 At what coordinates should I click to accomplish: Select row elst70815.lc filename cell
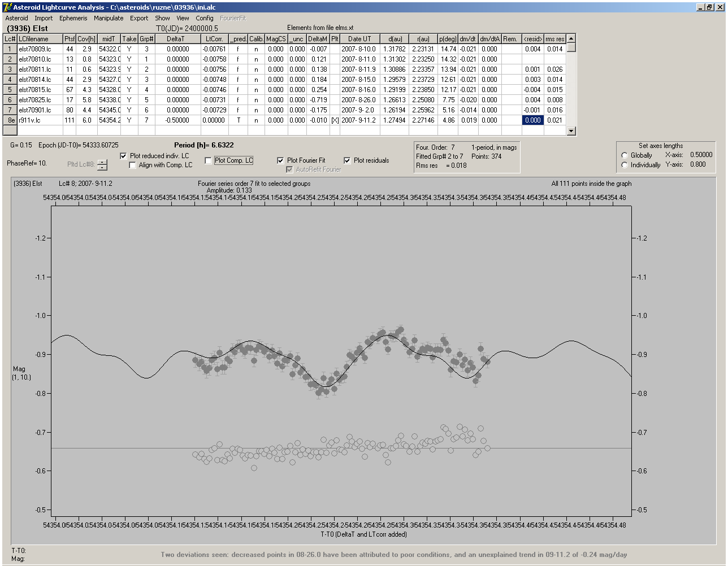tap(40, 90)
